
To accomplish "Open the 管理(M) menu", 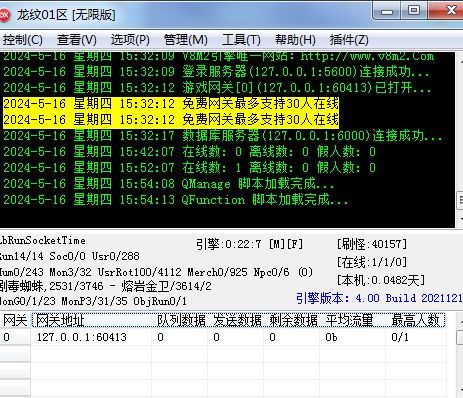I will [x=185, y=40].
